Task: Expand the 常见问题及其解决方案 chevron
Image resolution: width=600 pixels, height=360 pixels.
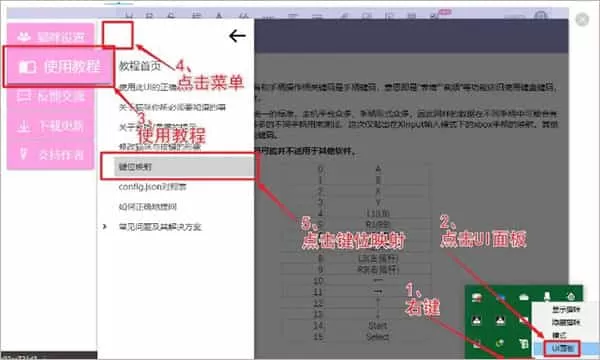Action: click(x=104, y=227)
